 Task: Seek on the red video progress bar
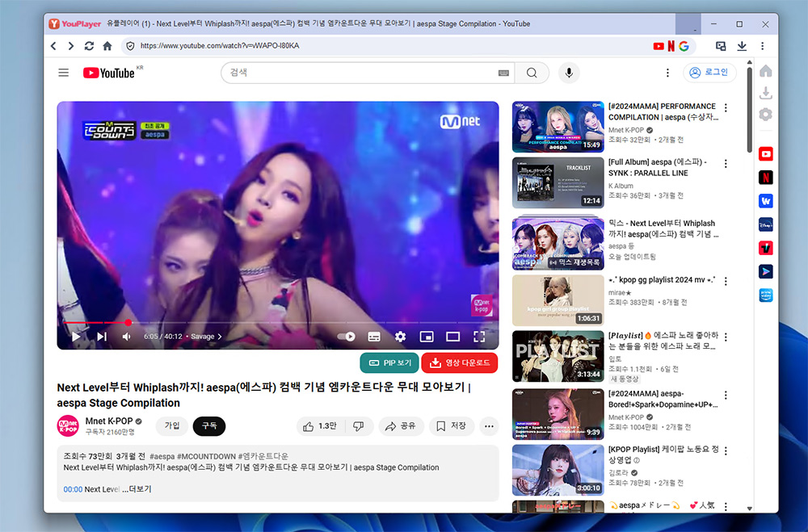[x=278, y=322]
